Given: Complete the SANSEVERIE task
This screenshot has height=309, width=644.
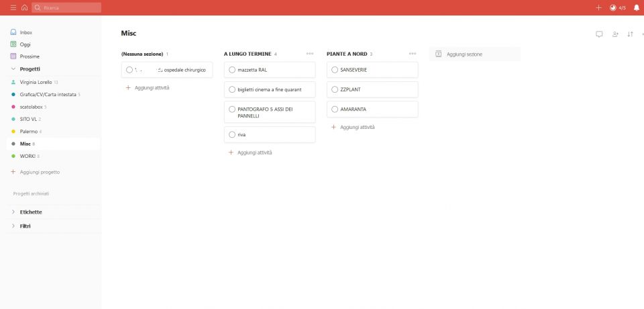Looking at the screenshot, I should pos(335,70).
